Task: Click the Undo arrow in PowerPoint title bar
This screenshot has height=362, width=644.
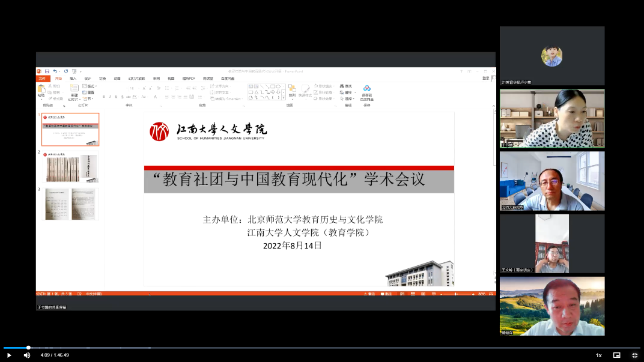Action: tap(55, 71)
